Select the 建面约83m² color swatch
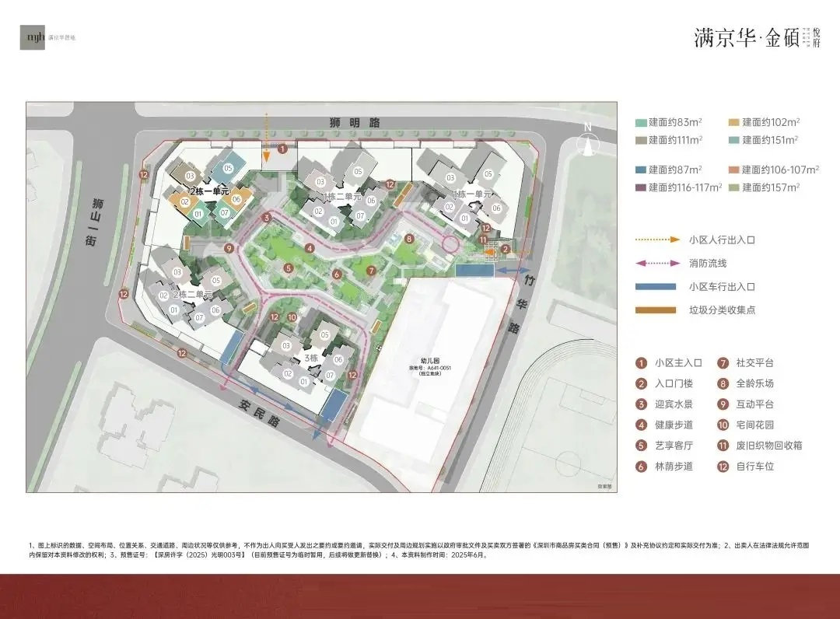This screenshot has height=619, width=840. click(x=641, y=123)
